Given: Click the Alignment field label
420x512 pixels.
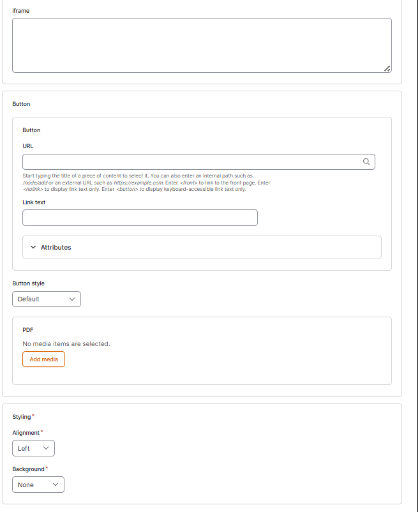Looking at the screenshot, I should click(26, 433).
